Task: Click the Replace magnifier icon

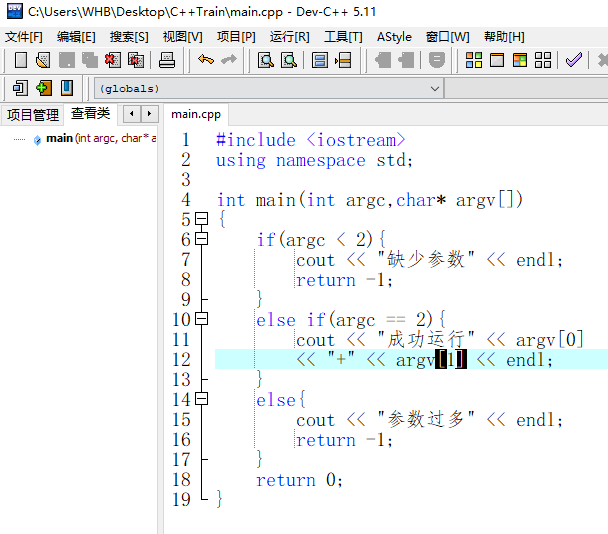Action: click(289, 60)
